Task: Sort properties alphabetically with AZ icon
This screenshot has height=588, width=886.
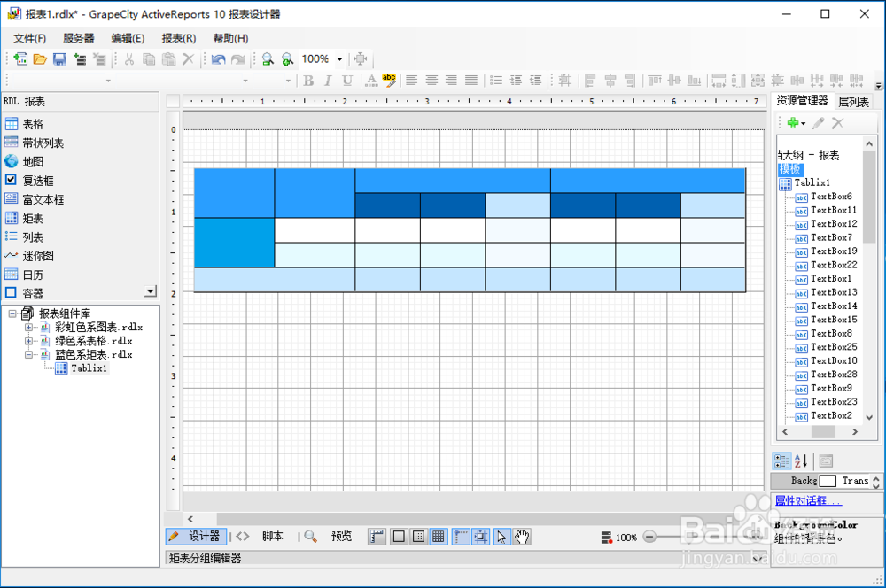Action: (801, 460)
